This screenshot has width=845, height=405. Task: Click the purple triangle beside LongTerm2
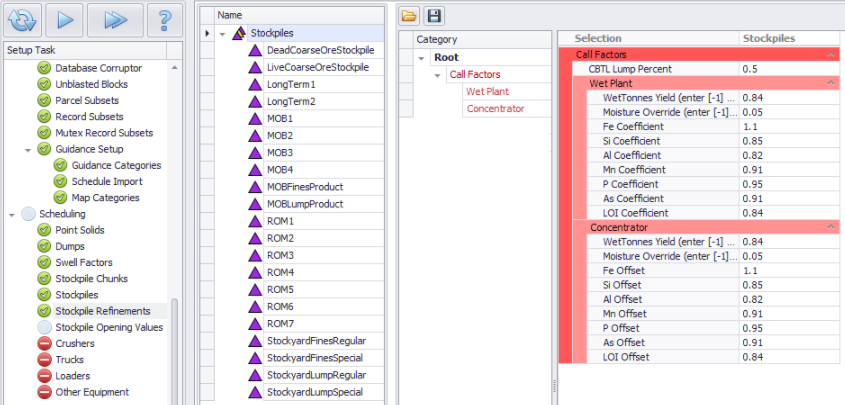click(255, 102)
